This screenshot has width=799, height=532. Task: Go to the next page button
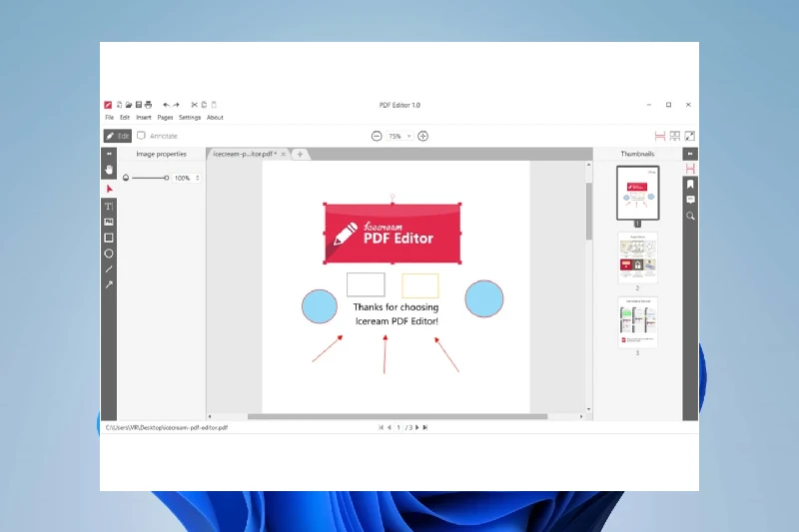coord(417,427)
